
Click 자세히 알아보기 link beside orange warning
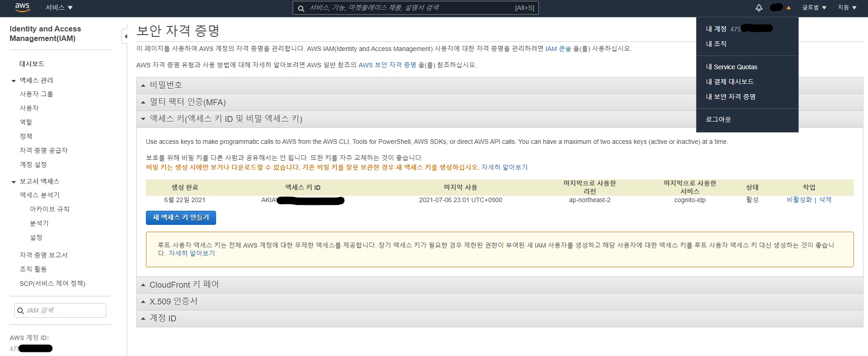504,167
